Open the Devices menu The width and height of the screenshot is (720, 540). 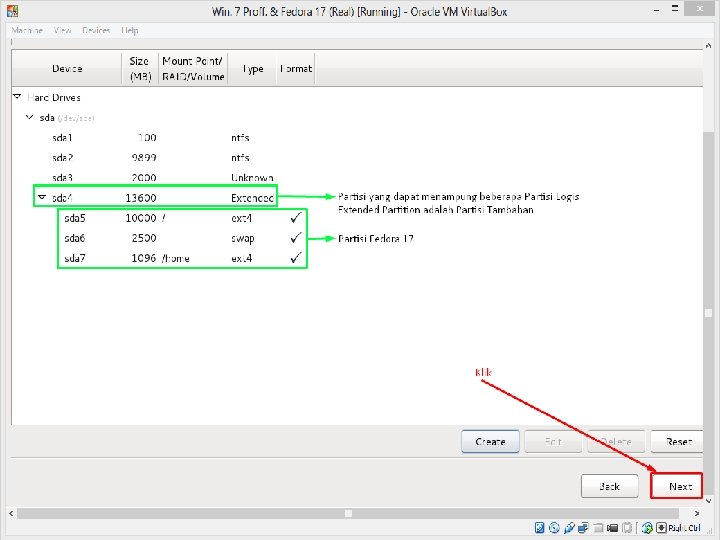coord(96,30)
